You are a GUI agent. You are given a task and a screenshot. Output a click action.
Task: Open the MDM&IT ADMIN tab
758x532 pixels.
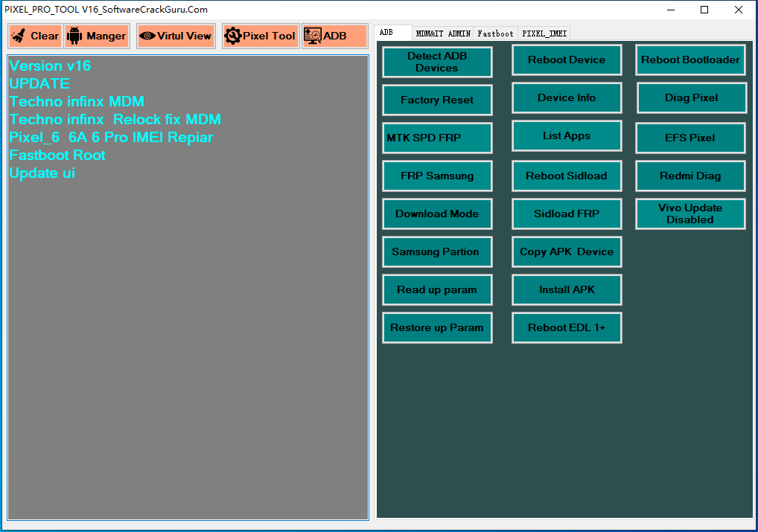pos(443,33)
